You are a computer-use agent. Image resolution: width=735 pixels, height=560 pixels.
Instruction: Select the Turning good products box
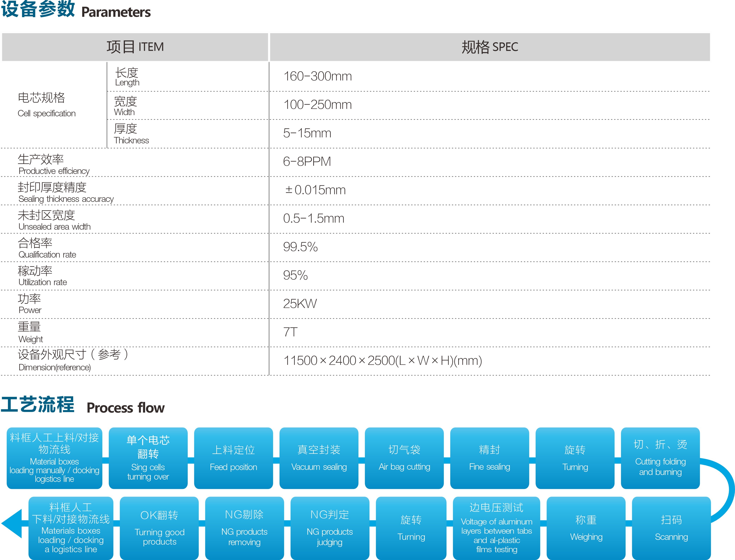point(159,528)
